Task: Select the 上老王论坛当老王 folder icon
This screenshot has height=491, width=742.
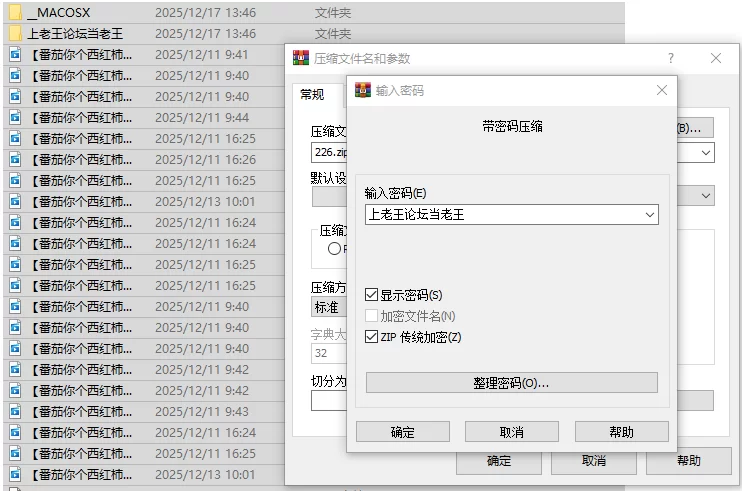Action: tap(15, 33)
